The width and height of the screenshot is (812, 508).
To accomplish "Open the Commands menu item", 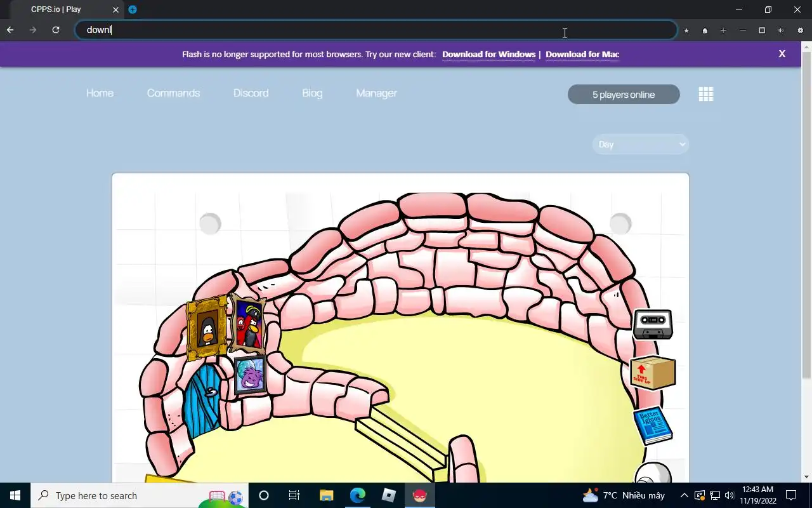I will click(173, 93).
